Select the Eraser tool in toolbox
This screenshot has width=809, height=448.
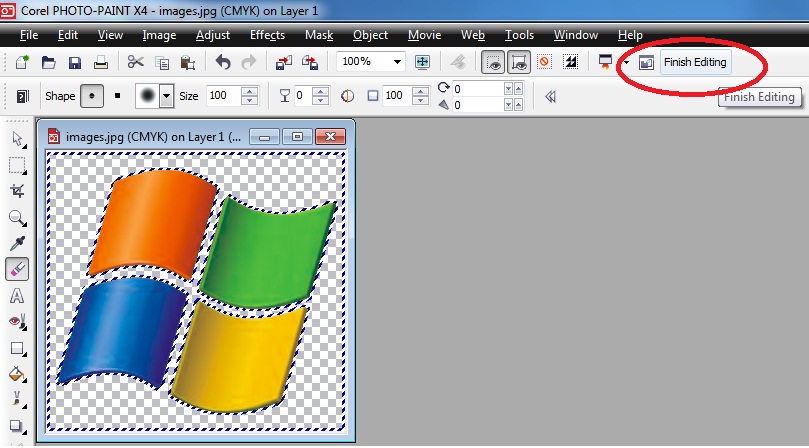(x=17, y=269)
